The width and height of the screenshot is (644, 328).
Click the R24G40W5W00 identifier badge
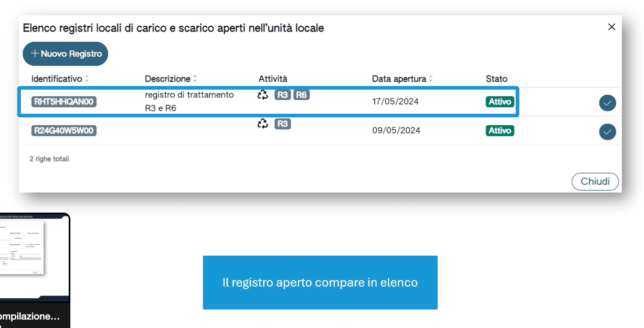64,131
